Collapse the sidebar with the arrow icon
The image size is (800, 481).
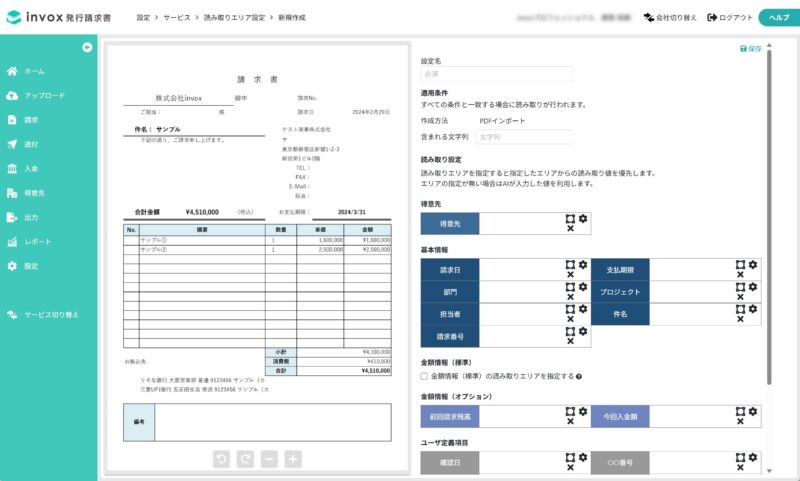pos(87,47)
